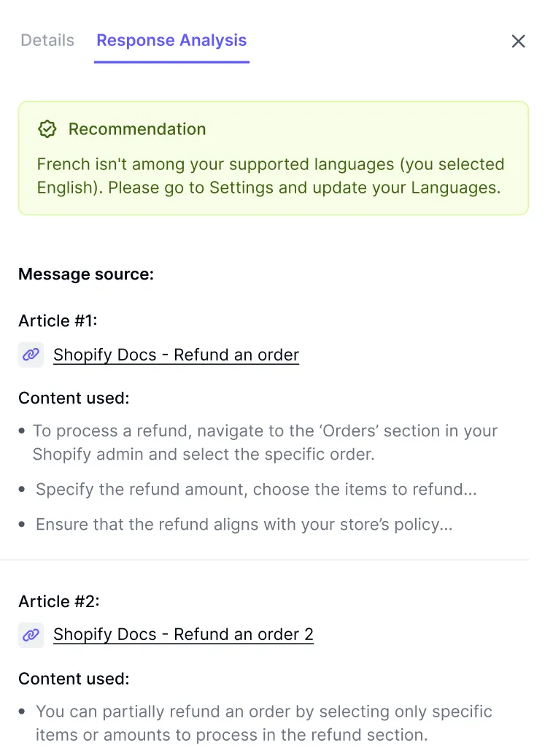Switch to the Details tab
The width and height of the screenshot is (553, 756).
click(x=47, y=41)
